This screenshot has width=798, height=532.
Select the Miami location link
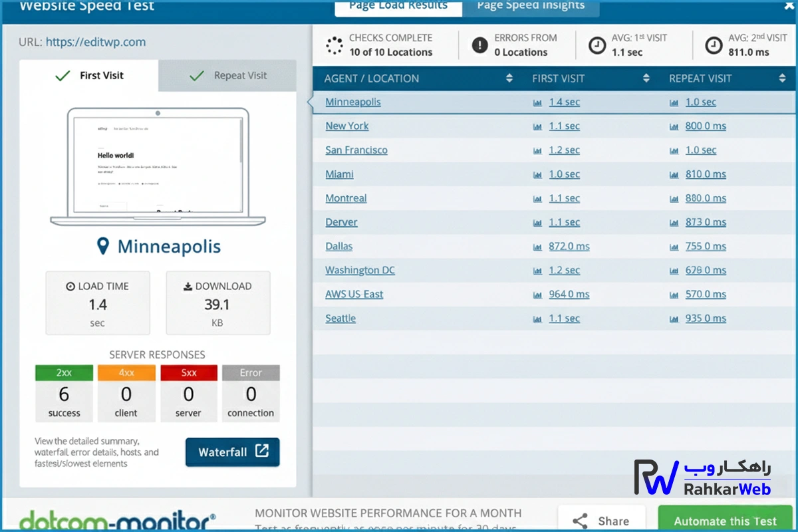click(x=339, y=174)
